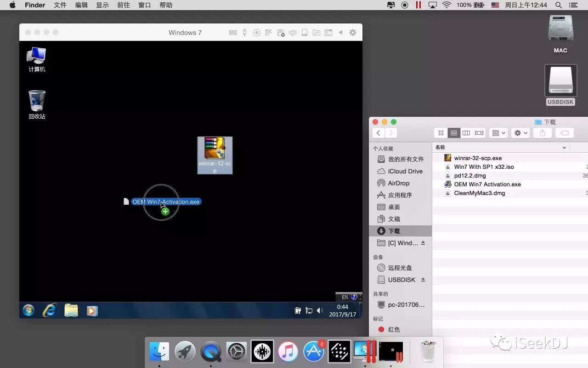Click the Windows tray network icon
Image resolution: width=588 pixels, height=368 pixels.
309,310
